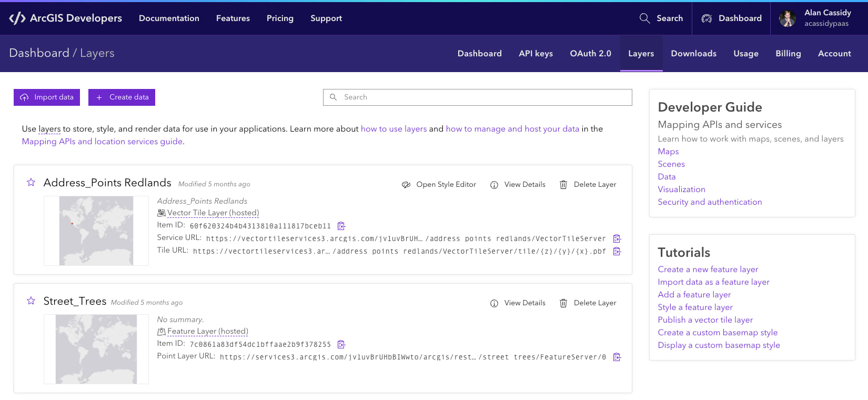This screenshot has width=868, height=400.
Task: Open Street_Trees layer title
Action: 75,301
